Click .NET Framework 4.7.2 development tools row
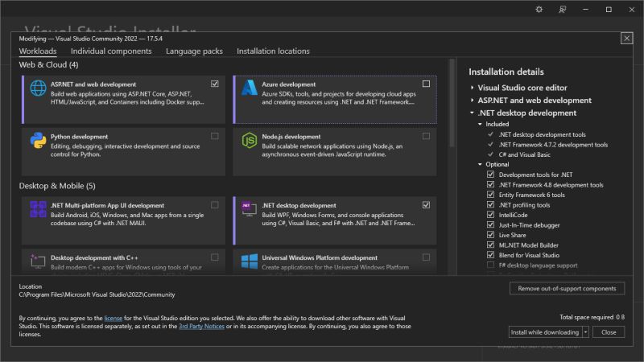Viewport: 644px width, 362px height. (553, 145)
